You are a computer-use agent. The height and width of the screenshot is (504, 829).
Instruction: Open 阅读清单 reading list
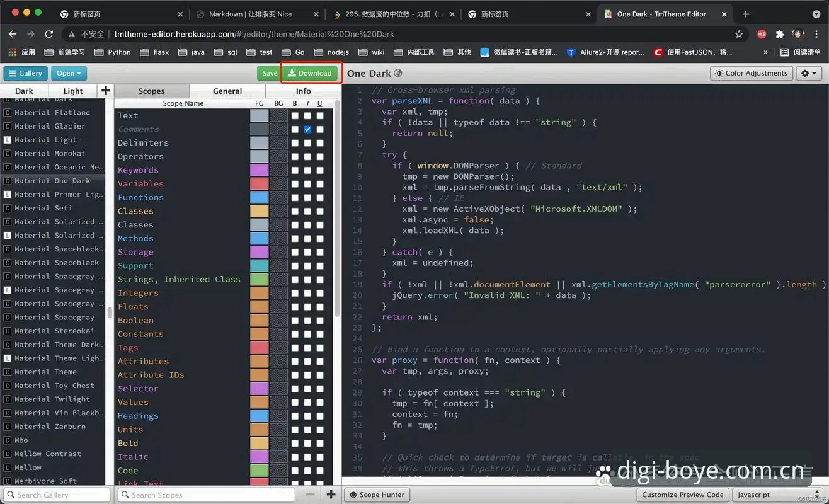[801, 52]
